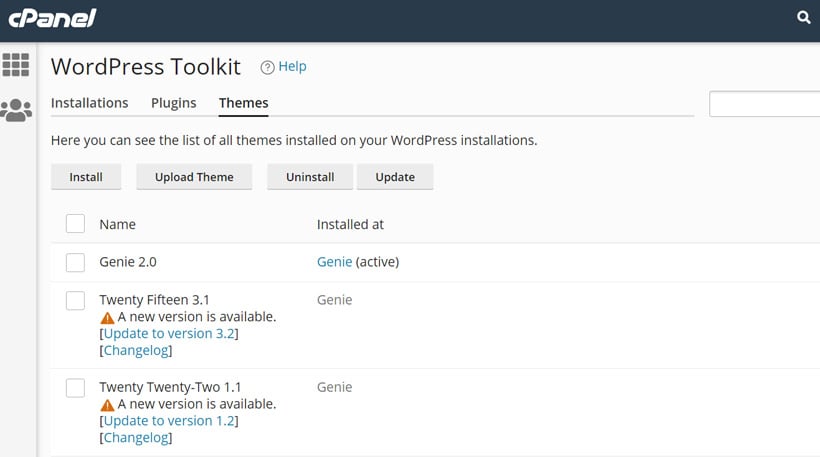Switch to the Installations tab

point(89,103)
